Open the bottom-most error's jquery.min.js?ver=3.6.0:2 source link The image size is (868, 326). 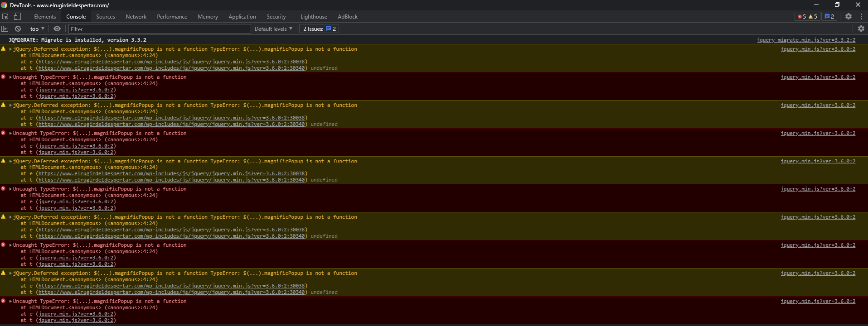[818, 301]
